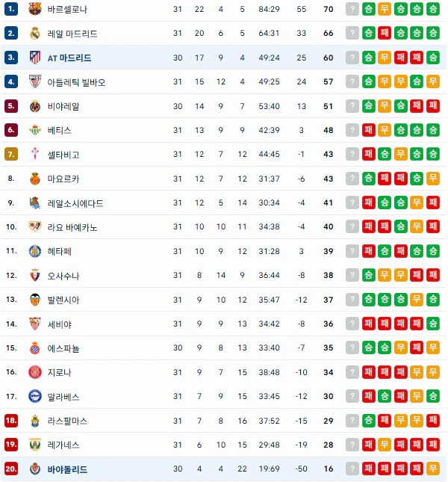Click the 라요 바예카노 team name
The width and height of the screenshot is (448, 482).
tap(72, 227)
